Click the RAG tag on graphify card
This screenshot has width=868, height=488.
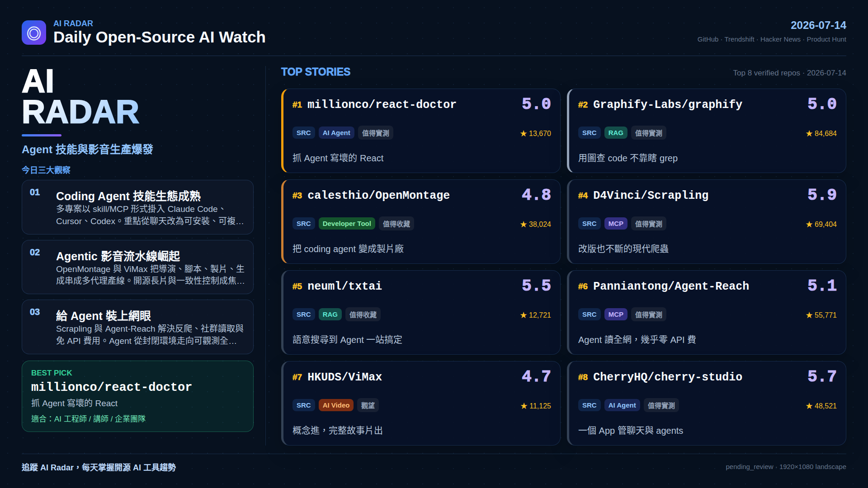click(x=616, y=133)
